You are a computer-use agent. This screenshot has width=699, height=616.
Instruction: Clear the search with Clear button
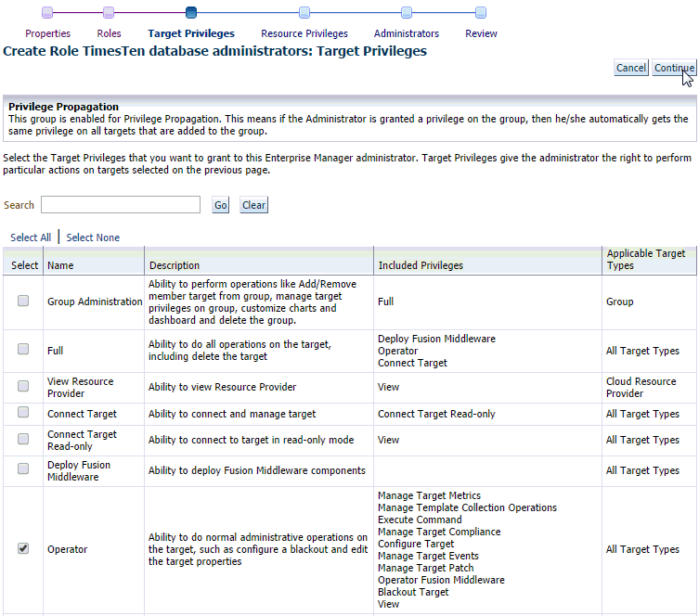click(x=253, y=205)
